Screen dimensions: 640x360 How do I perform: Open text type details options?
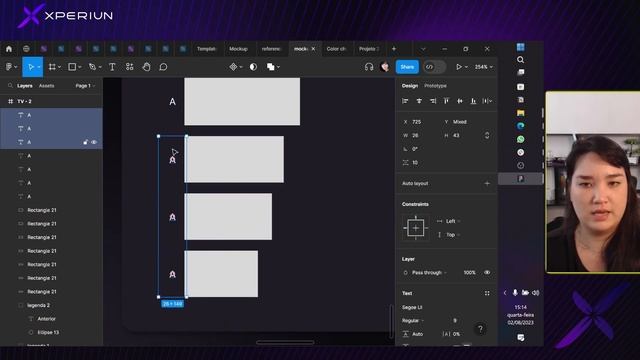pyautogui.click(x=487, y=293)
